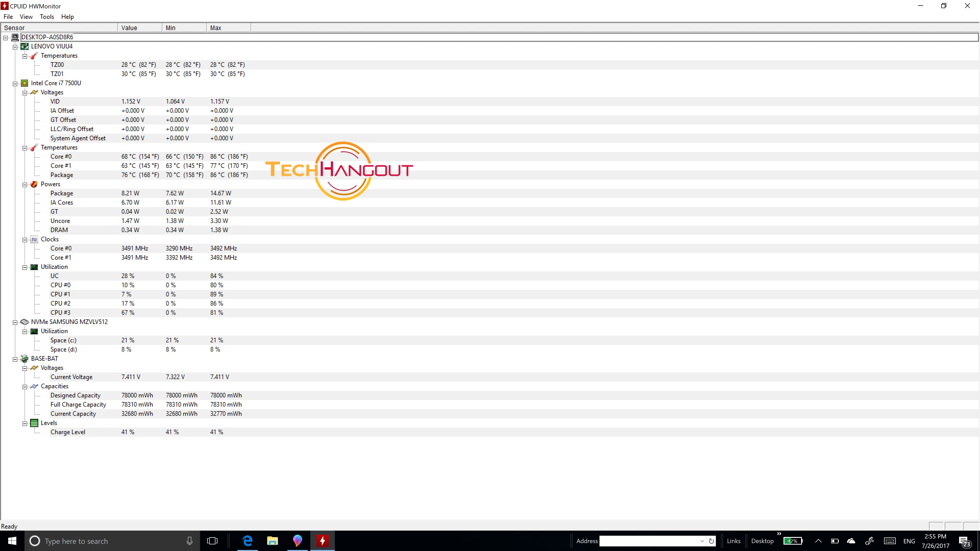
Task: Click the Powers flame icon
Action: 34,184
